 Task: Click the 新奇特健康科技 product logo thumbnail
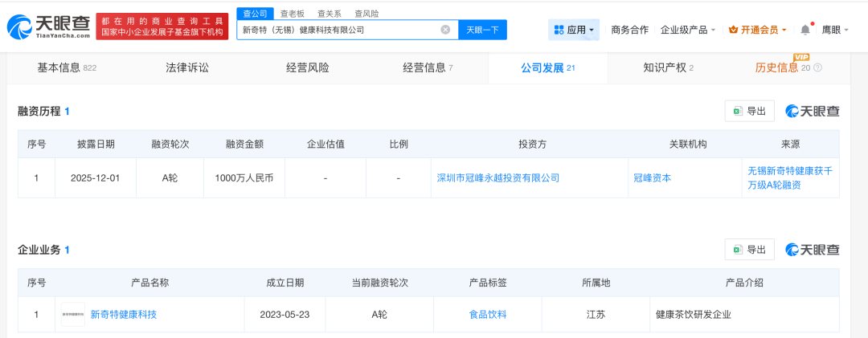point(73,314)
